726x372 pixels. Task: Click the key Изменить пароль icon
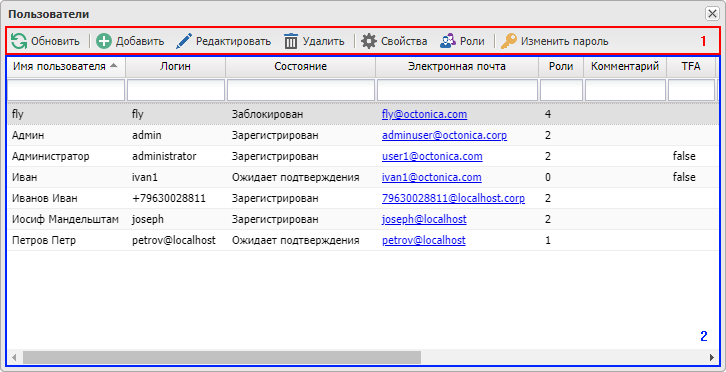(509, 41)
